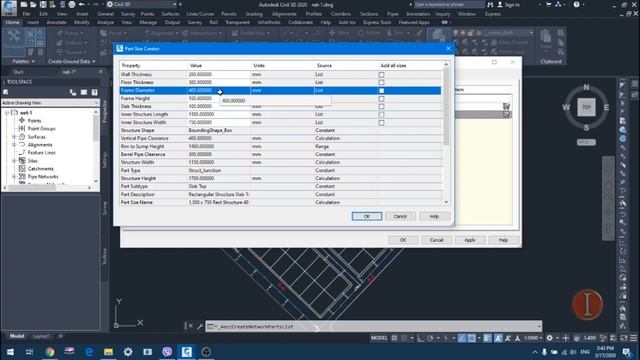Open Windows Settings gear from the taskbar

coord(128,351)
